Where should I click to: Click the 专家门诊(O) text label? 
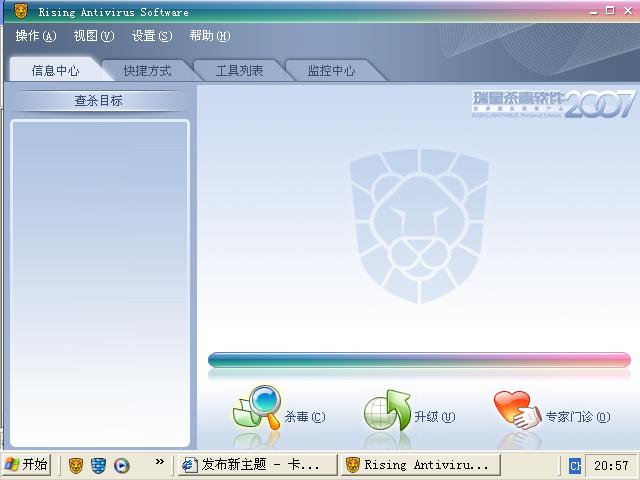click(x=578, y=417)
